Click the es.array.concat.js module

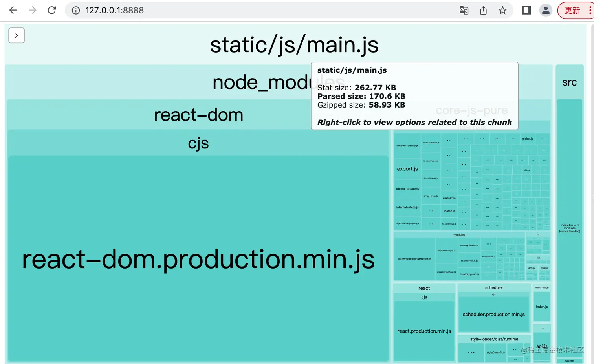click(446, 272)
